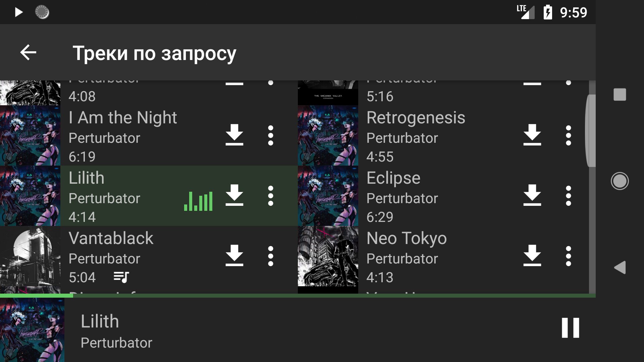The image size is (644, 362).
Task: Click the lyrics icon next to Vantablack duration
Action: (x=121, y=277)
